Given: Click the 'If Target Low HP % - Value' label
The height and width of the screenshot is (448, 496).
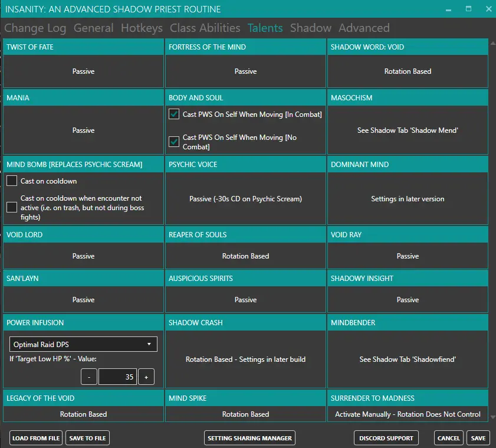Looking at the screenshot, I should (x=53, y=359).
